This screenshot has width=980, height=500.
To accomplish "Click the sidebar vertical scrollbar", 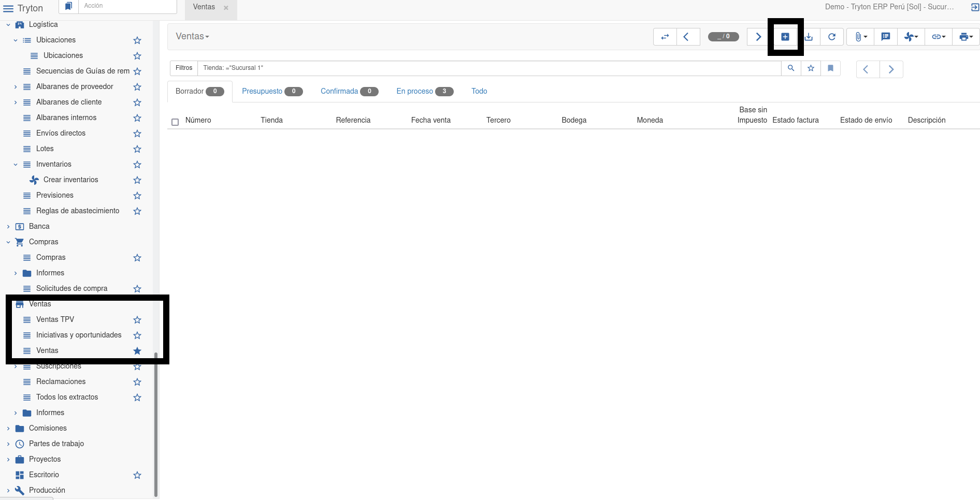I will 156,424.
